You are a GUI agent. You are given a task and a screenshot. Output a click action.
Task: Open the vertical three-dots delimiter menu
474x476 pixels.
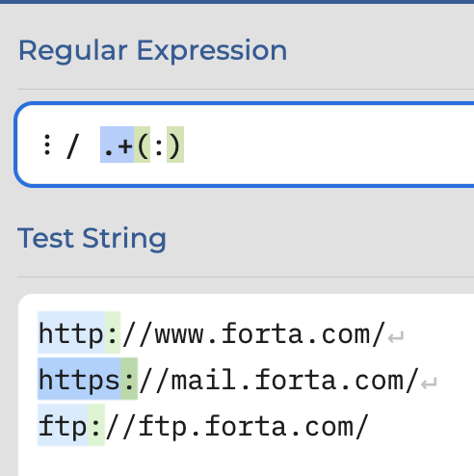(47, 145)
